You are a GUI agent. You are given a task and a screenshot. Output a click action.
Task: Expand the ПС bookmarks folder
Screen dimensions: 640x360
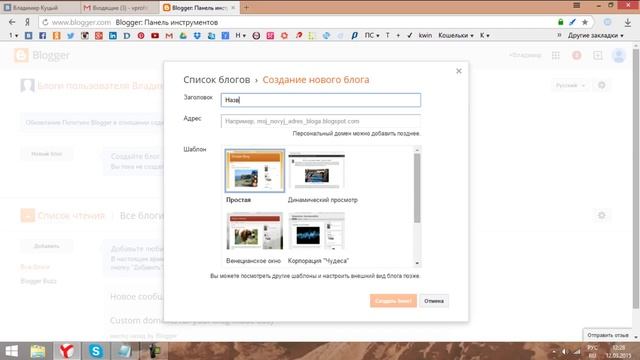[x=372, y=36]
